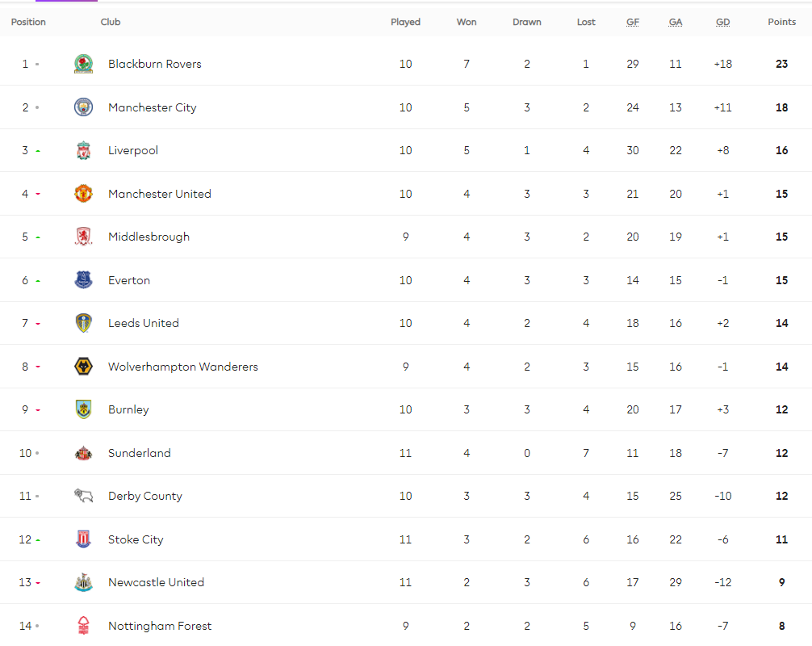Click the Points column header
Viewport: 812px width, 646px height.
coord(781,22)
